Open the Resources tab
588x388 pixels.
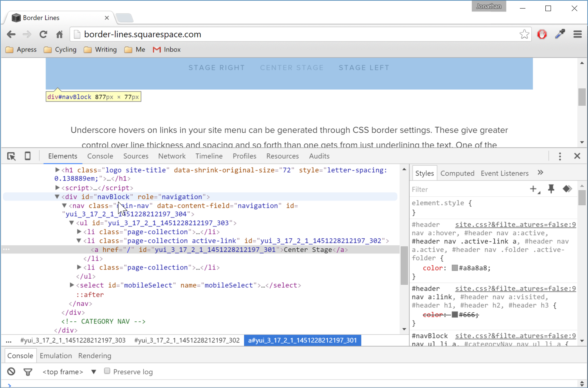[283, 156]
